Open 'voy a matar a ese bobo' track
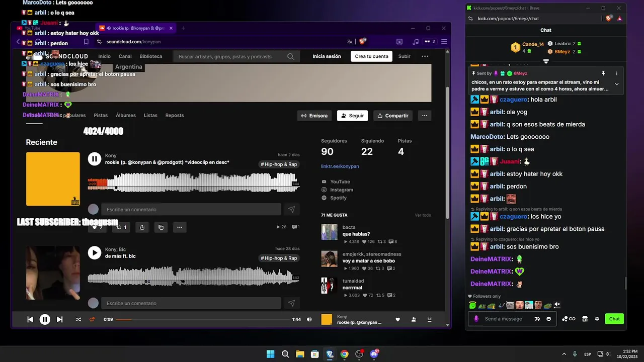 coord(369,261)
